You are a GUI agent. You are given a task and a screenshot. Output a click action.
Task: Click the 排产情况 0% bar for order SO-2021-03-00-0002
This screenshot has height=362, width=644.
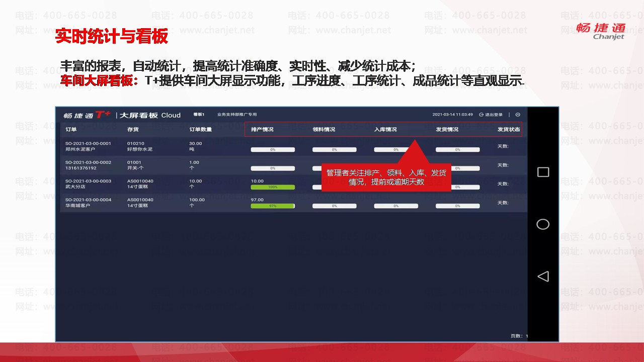[273, 168]
